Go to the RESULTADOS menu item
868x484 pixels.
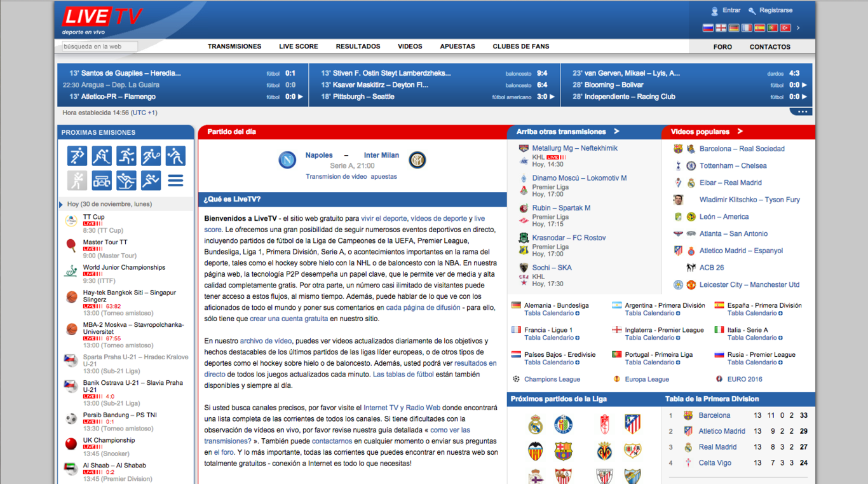[x=358, y=46]
